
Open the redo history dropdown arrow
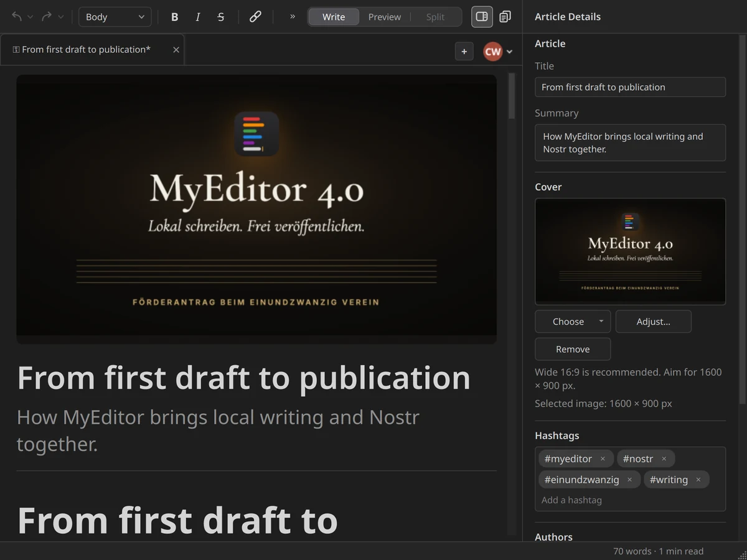[x=60, y=17]
